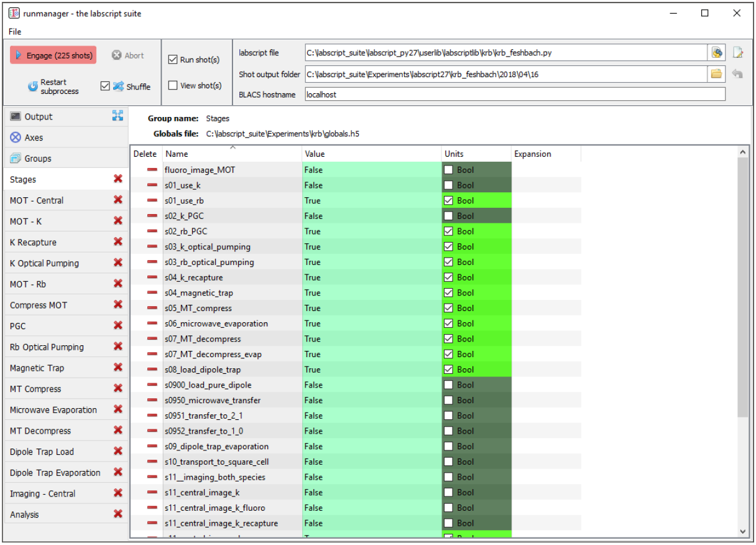The width and height of the screenshot is (756, 545).
Task: Browse for labscript file icon
Action: click(717, 53)
